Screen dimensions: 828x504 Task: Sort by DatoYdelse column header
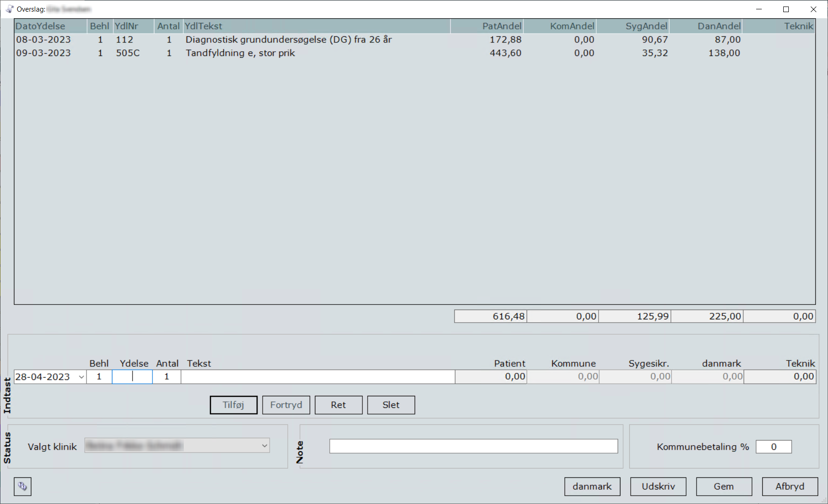click(x=50, y=26)
